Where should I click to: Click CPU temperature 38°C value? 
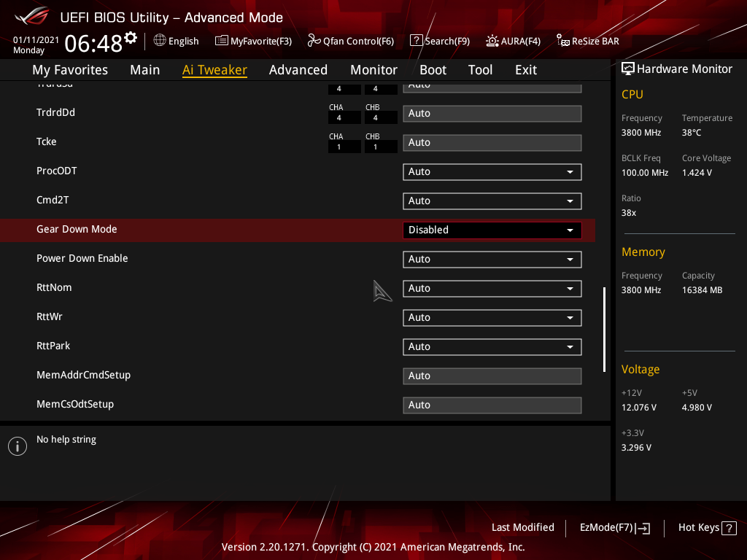click(x=692, y=133)
